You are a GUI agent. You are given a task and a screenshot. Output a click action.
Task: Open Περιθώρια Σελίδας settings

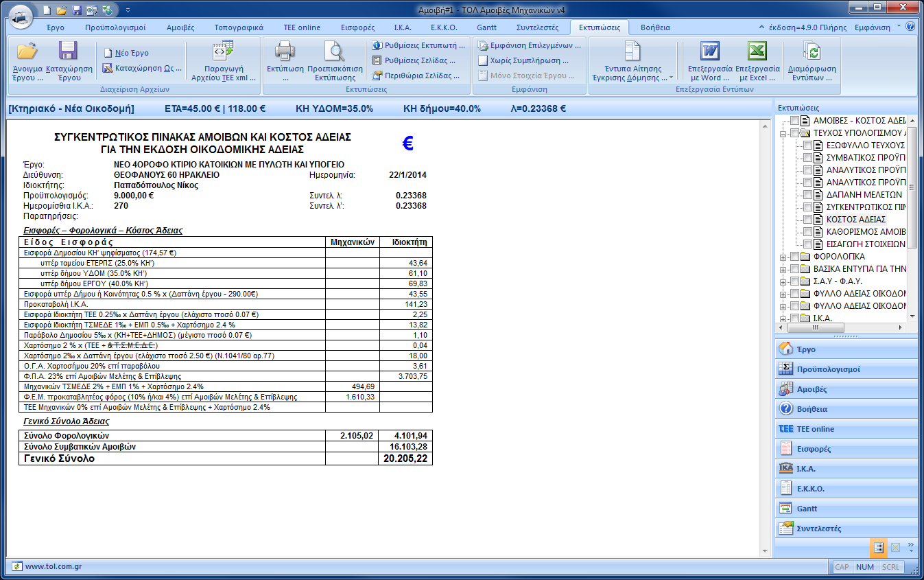click(x=416, y=76)
